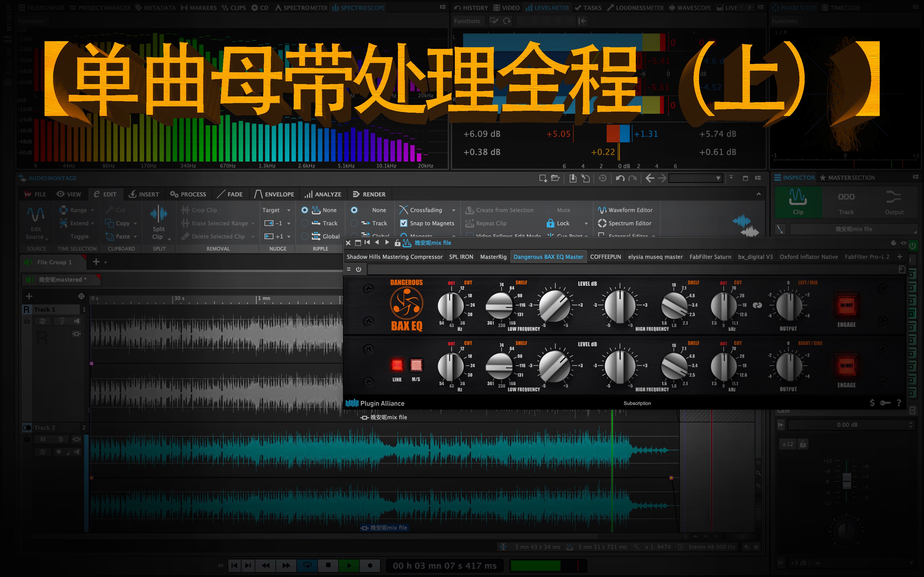The width and height of the screenshot is (924, 577).
Task: Select the Crossfading tool icon
Action: pos(403,211)
